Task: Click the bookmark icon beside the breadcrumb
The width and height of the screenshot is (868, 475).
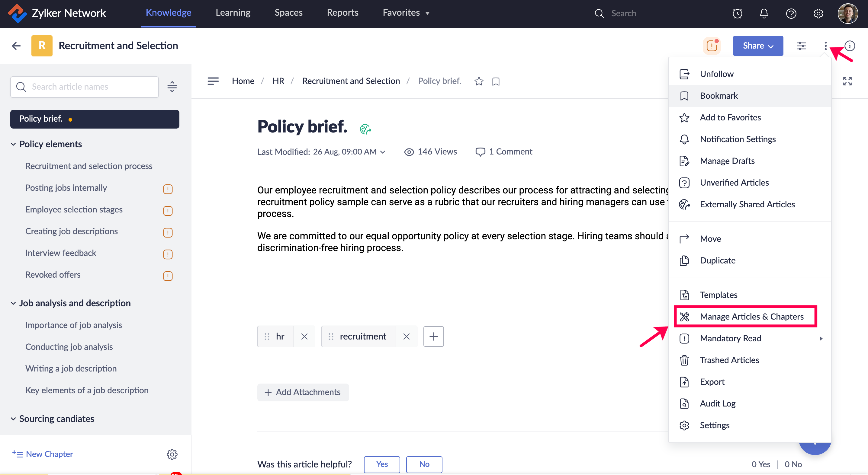Action: (x=496, y=81)
